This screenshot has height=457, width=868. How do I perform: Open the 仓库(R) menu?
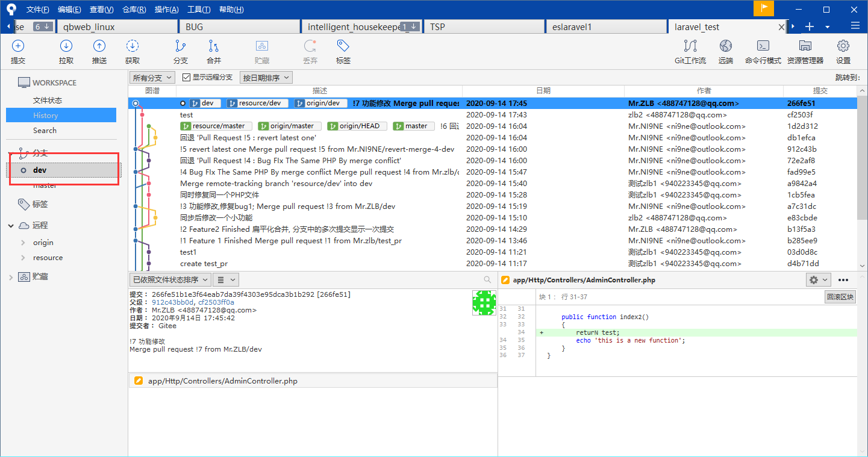point(134,10)
